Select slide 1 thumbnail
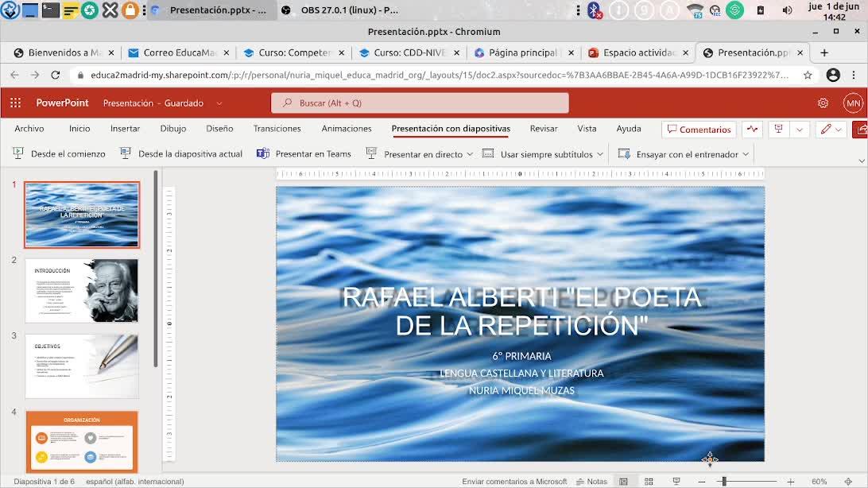Viewport: 868px width, 488px height. tap(82, 215)
